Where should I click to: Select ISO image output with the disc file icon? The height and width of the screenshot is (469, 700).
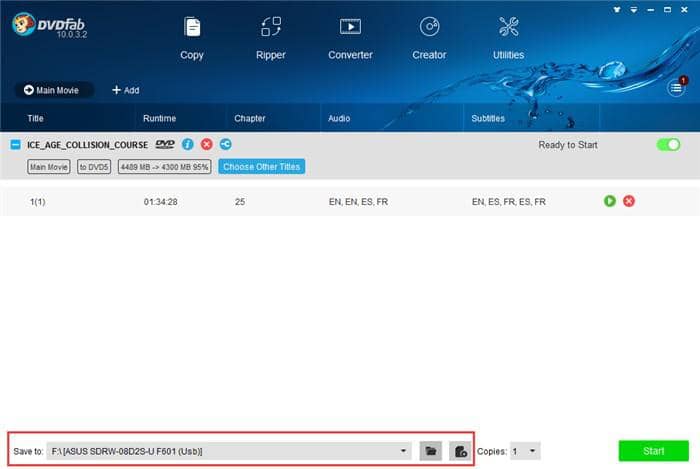[460, 451]
